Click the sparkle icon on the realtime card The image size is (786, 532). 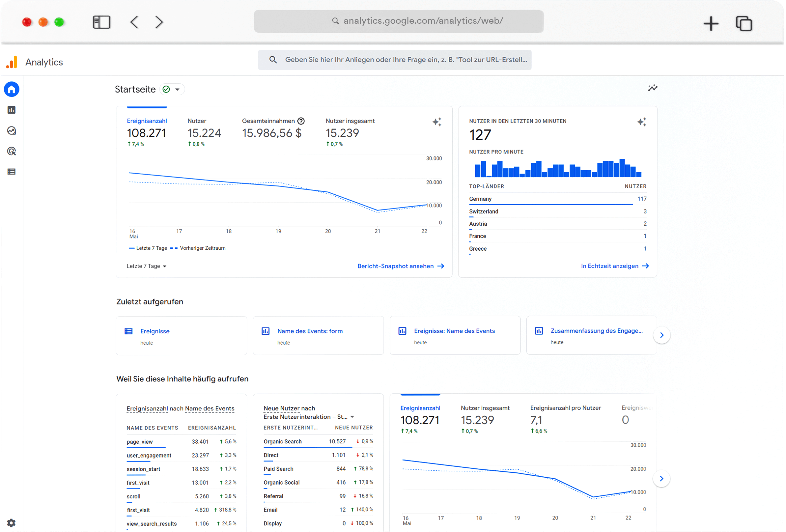coord(642,122)
